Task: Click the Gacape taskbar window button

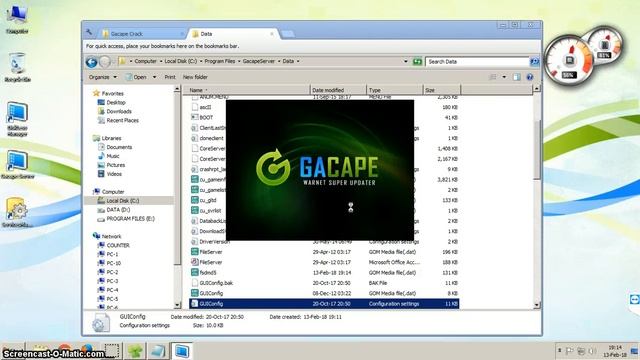Action: coord(181,351)
